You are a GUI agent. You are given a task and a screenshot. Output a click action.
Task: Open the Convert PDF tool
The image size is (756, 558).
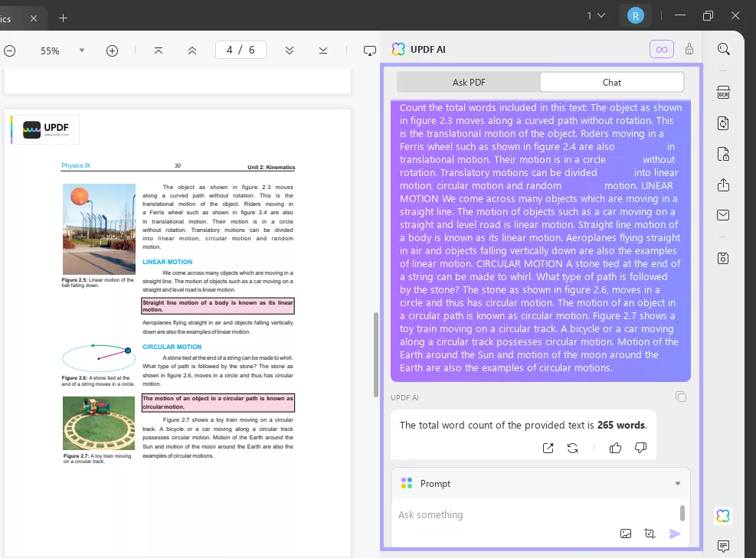(723, 123)
